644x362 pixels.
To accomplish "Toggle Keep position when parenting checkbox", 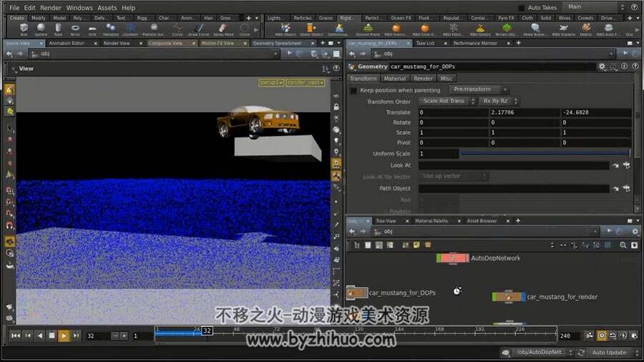I will click(353, 90).
